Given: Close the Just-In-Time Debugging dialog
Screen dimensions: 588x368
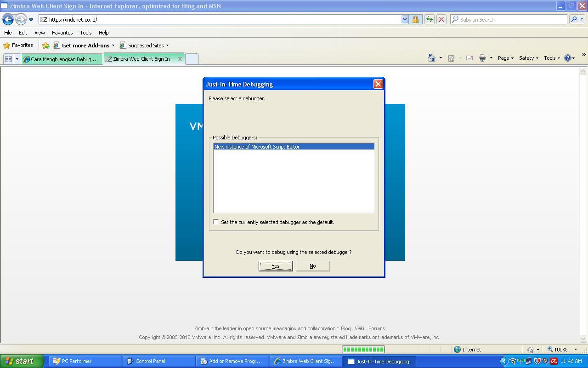Looking at the screenshot, I should 378,84.
